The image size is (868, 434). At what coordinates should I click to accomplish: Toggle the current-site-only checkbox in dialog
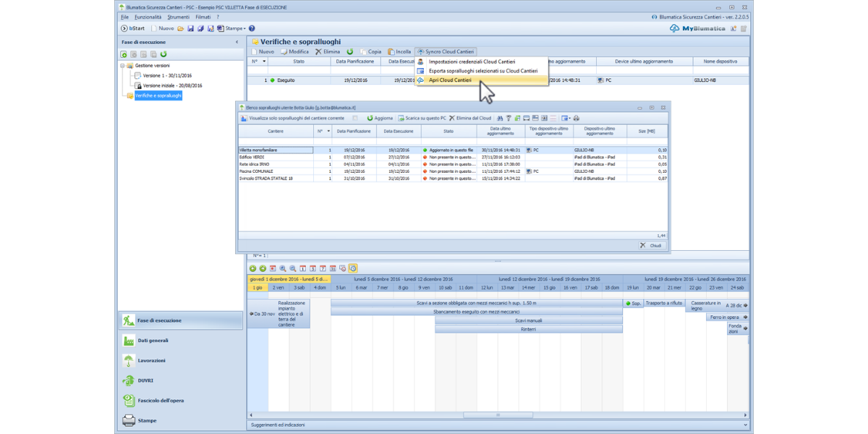(354, 118)
